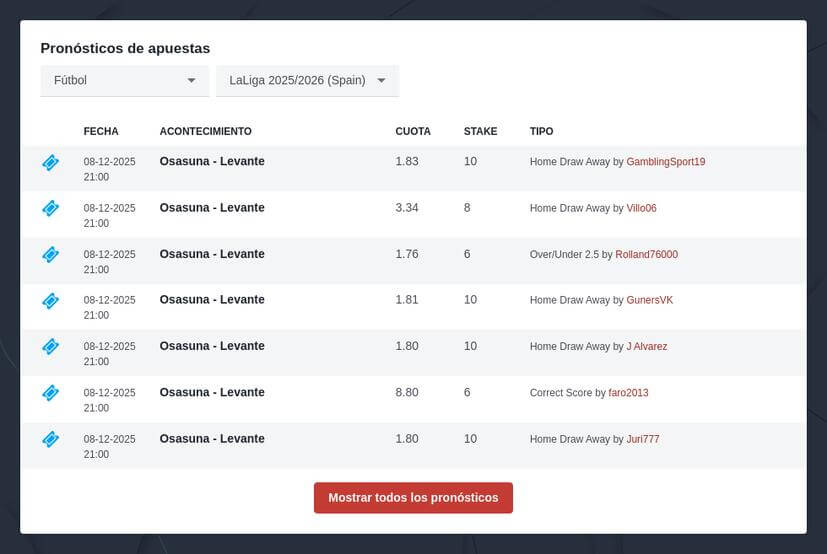Go to GunersVK's profile
Image resolution: width=827 pixels, height=554 pixels.
pos(649,300)
